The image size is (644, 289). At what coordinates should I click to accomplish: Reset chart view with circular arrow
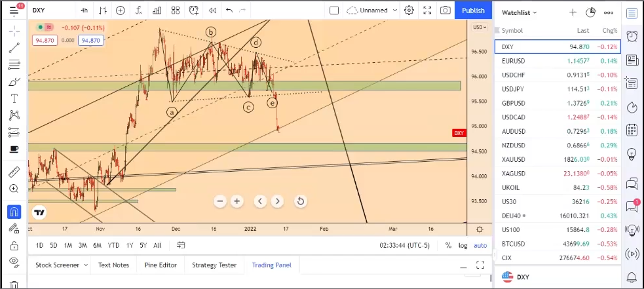300,201
